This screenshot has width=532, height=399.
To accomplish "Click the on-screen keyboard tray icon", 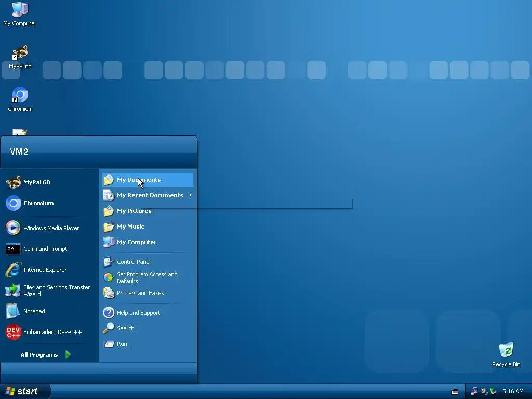I will tap(455, 392).
